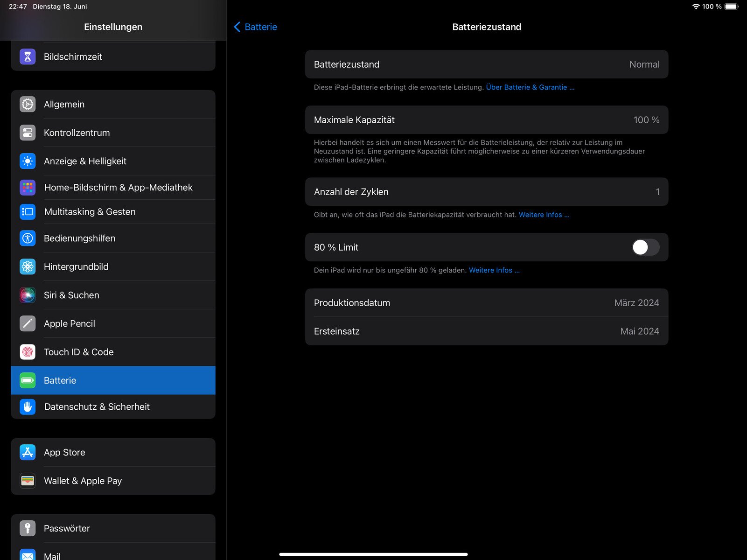Go back to Batterie page
The image size is (747, 560).
point(255,27)
